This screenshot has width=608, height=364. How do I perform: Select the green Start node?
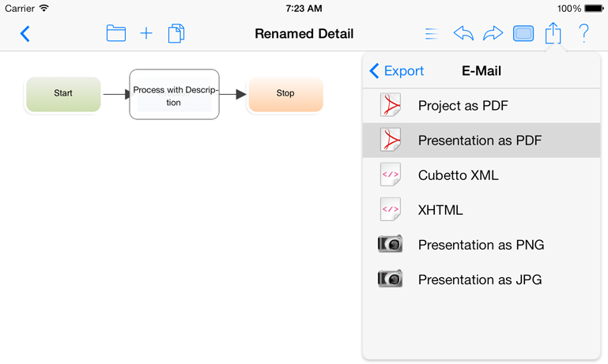click(x=63, y=94)
